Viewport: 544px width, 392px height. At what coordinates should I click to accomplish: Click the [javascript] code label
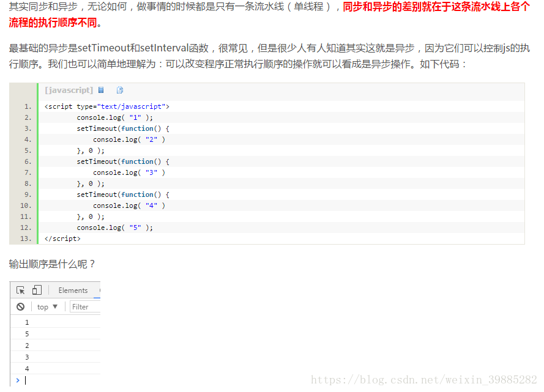click(x=69, y=90)
